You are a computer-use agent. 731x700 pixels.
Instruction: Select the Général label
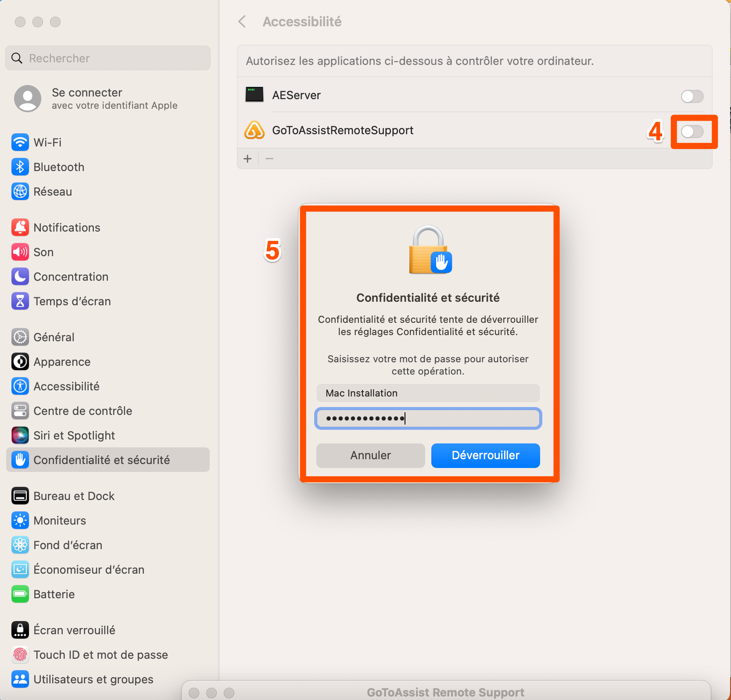[54, 337]
